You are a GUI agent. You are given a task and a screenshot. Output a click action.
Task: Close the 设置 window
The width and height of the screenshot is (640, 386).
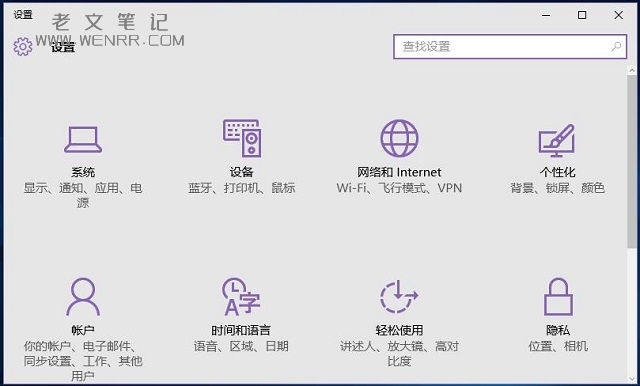[618, 15]
